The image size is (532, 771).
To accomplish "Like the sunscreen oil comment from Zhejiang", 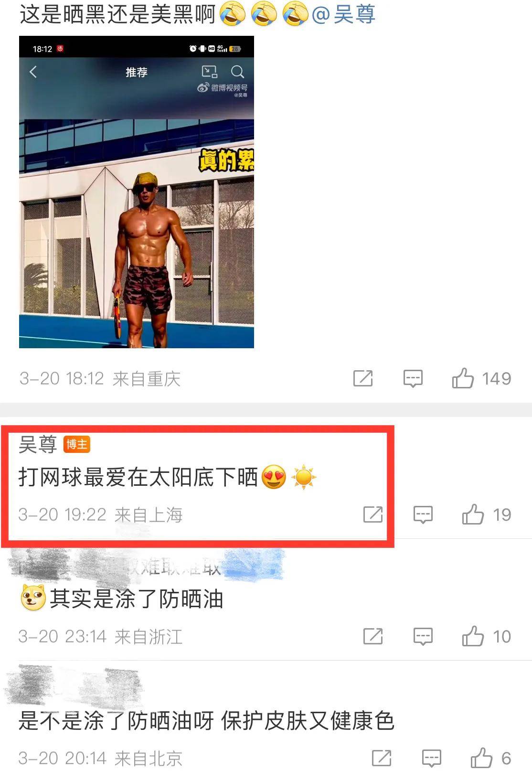I will tap(486, 636).
